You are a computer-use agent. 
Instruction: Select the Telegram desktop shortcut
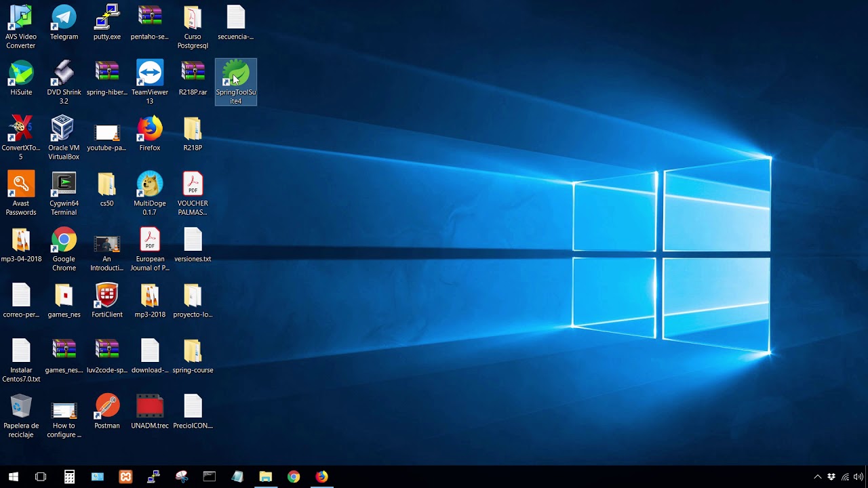pos(64,23)
